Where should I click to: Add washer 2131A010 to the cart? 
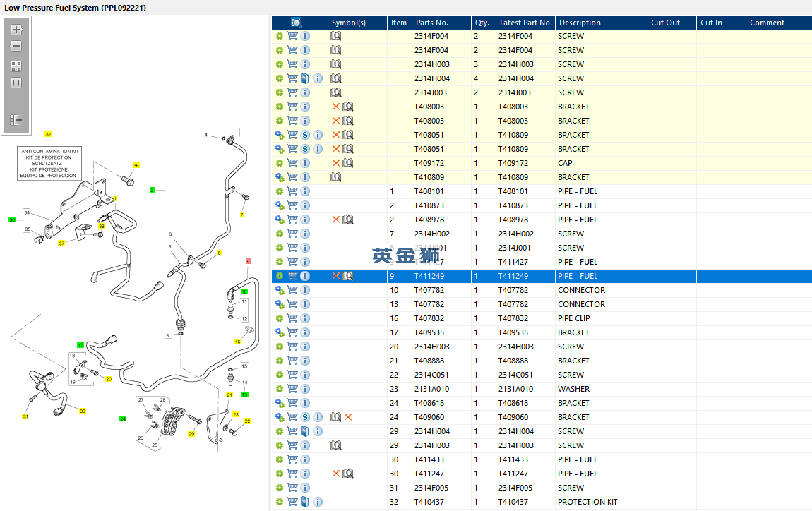coord(292,389)
